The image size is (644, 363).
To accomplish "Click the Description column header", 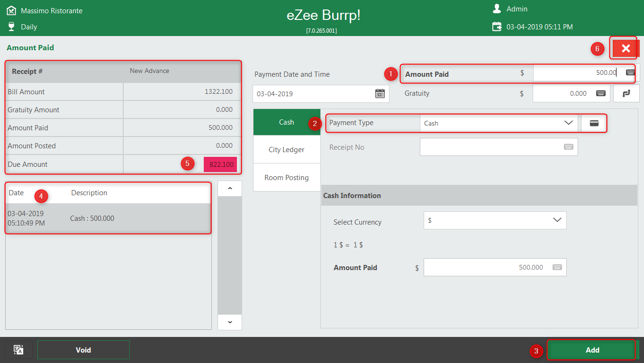I will (89, 193).
